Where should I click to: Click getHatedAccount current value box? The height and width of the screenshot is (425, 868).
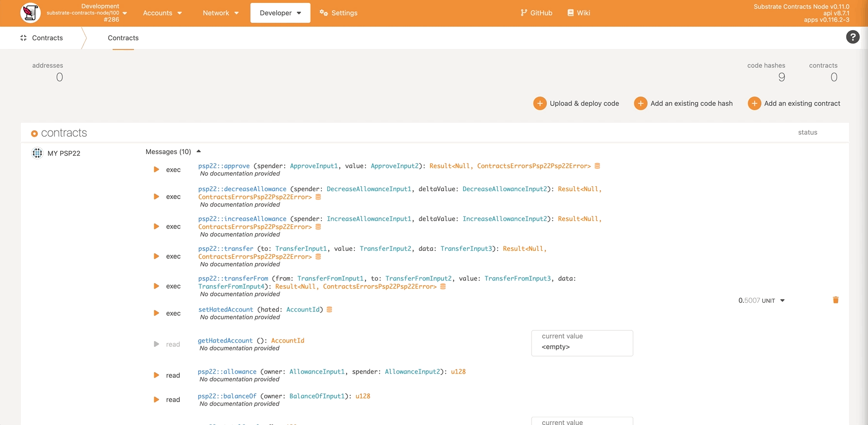coord(582,343)
